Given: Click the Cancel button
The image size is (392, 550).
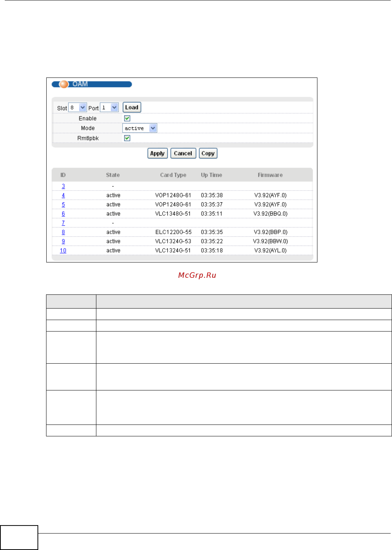Looking at the screenshot, I should pos(183,154).
